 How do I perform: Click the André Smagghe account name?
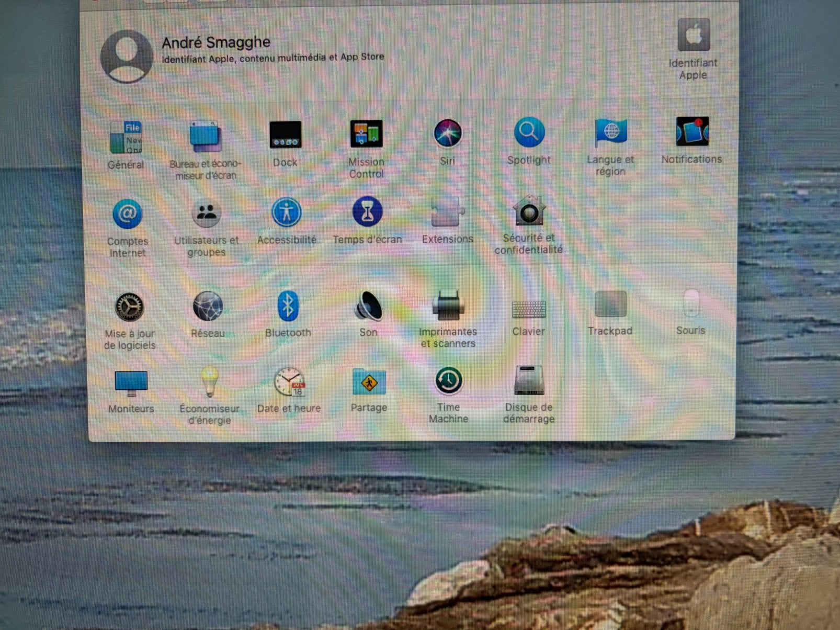216,42
